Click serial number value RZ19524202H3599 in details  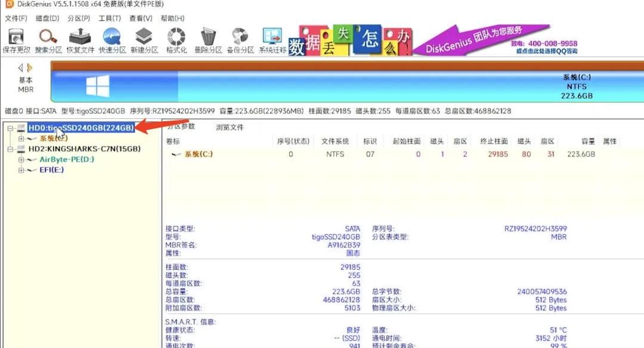pyautogui.click(x=535, y=229)
